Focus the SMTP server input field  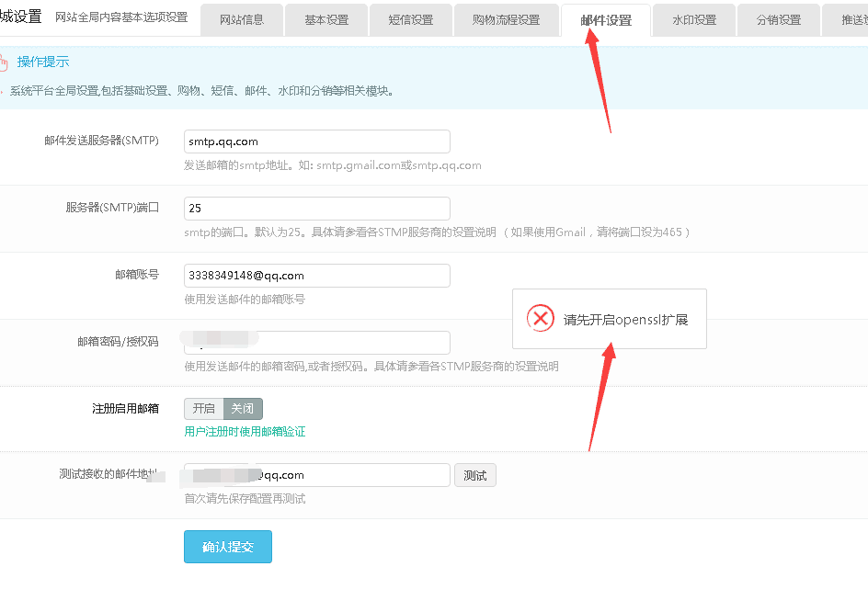point(317,142)
